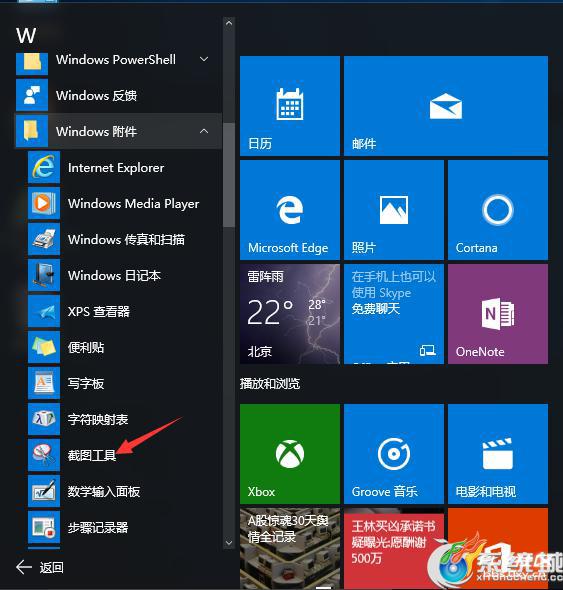
Task: Open the A股惊魂30天 news tile
Action: [x=290, y=549]
